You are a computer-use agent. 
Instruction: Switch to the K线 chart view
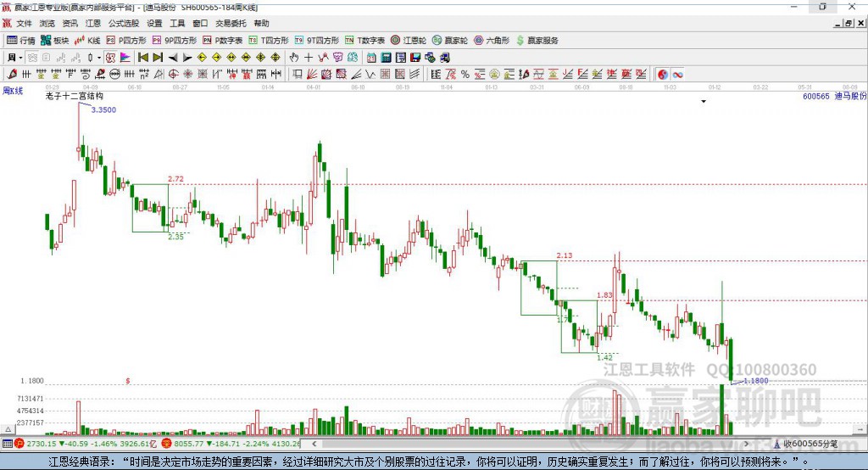pyautogui.click(x=87, y=41)
